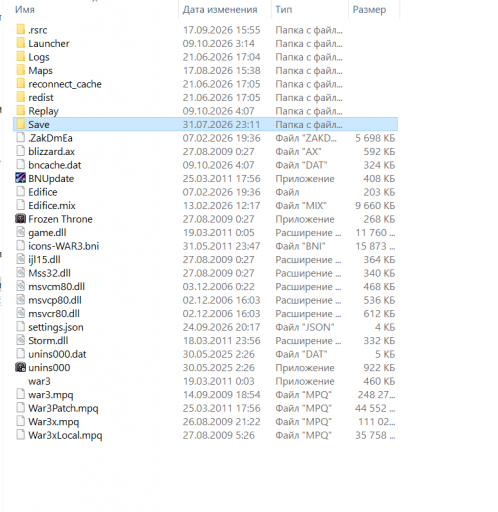Sort by the Тип column header

[x=284, y=9]
